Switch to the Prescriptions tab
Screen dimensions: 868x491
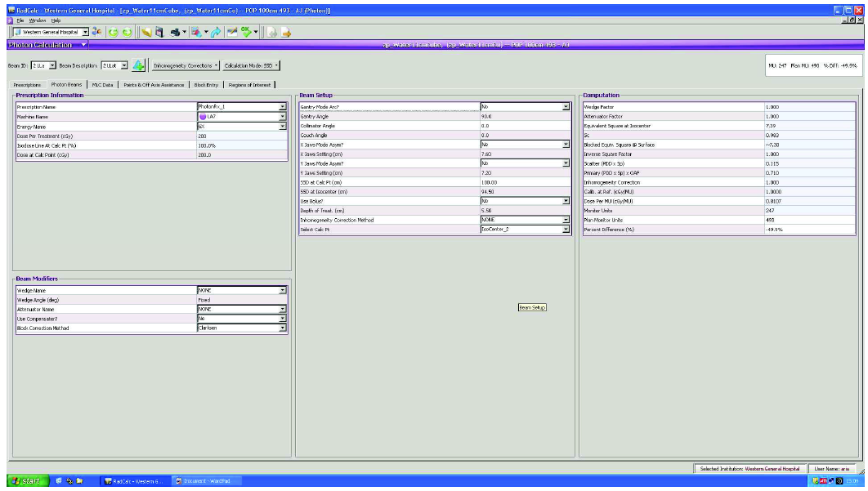(x=27, y=85)
